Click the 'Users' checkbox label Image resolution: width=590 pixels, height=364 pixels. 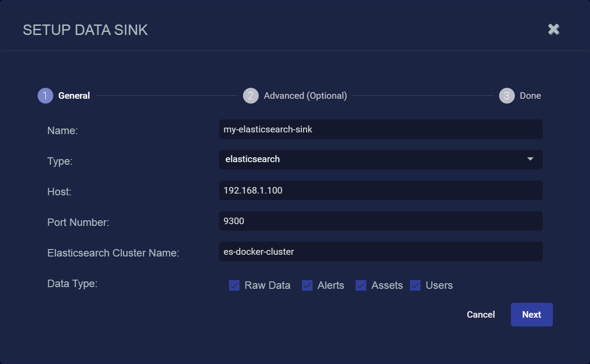(x=439, y=285)
